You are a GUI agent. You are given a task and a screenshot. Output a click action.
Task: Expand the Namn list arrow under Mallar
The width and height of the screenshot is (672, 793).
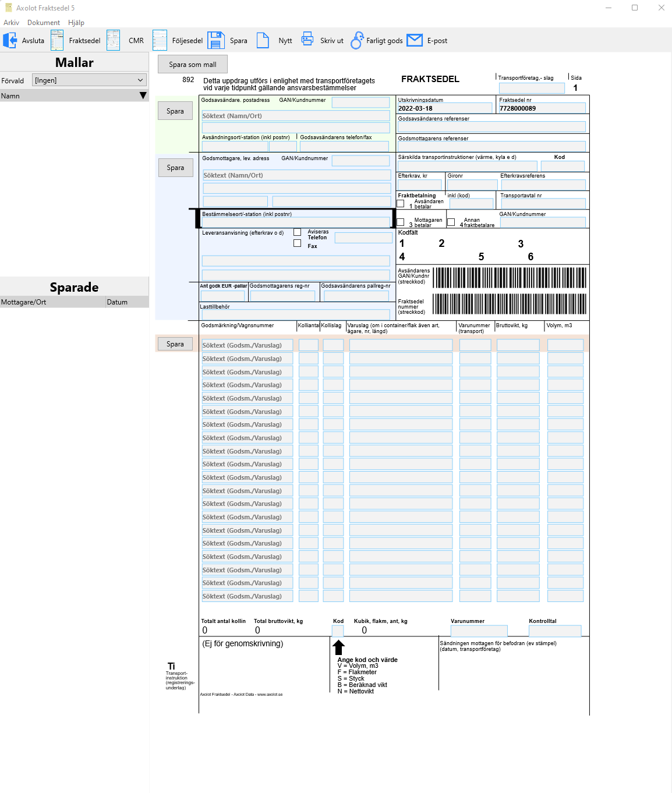pyautogui.click(x=143, y=95)
